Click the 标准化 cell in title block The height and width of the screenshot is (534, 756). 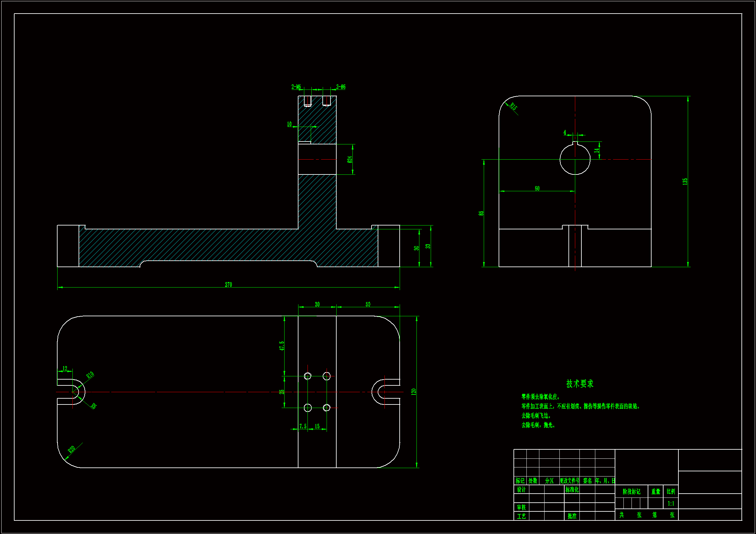pos(572,490)
